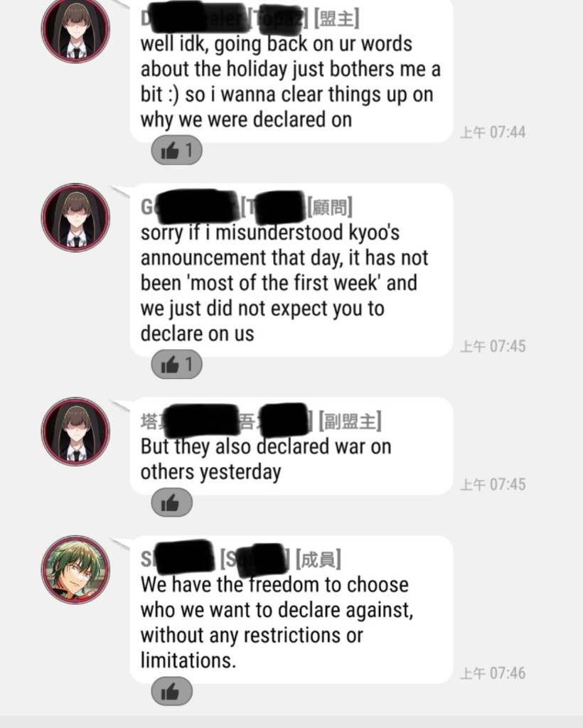Open avatar of the 顧問 sender

point(75,218)
